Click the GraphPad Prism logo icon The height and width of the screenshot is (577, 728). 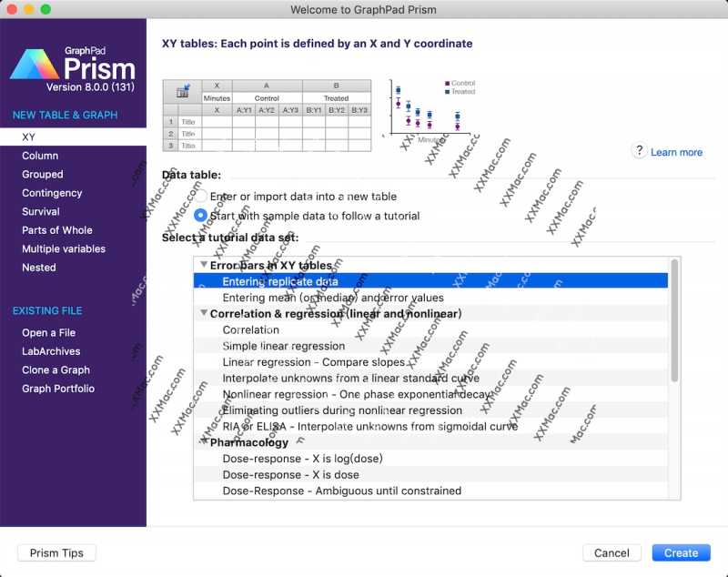pyautogui.click(x=35, y=66)
